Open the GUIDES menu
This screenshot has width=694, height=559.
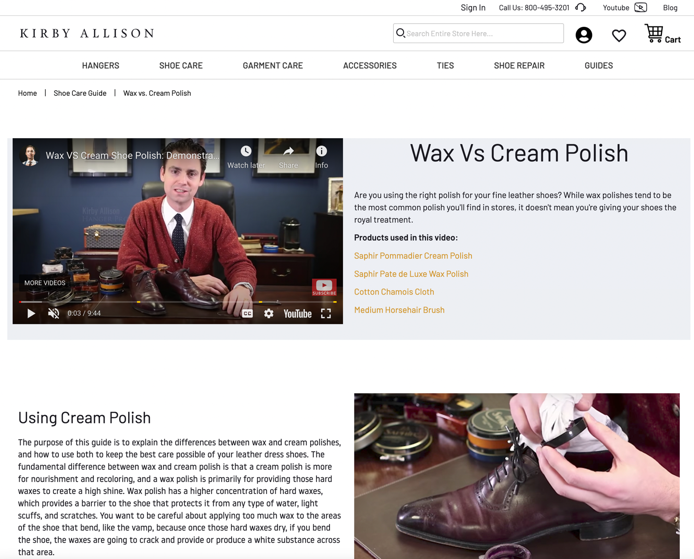598,66
